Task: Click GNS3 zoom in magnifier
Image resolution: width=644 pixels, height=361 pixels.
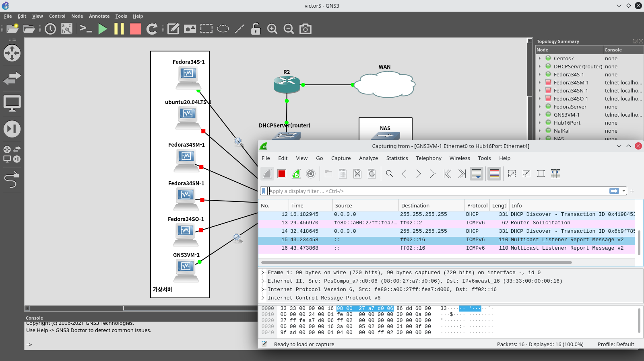Action: [x=272, y=29]
